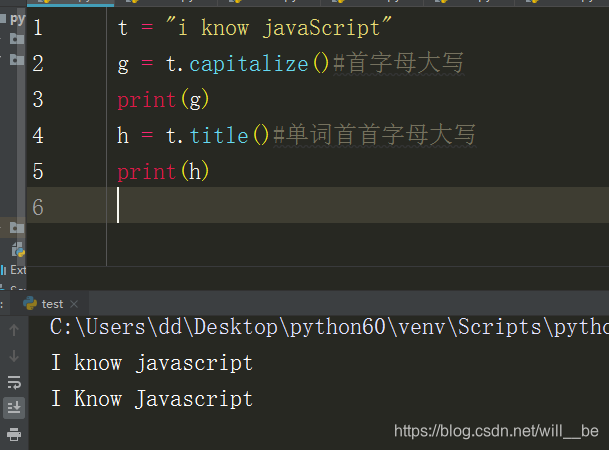Toggle soft-wrap in the run console
This screenshot has width=609, height=450.
14,382
